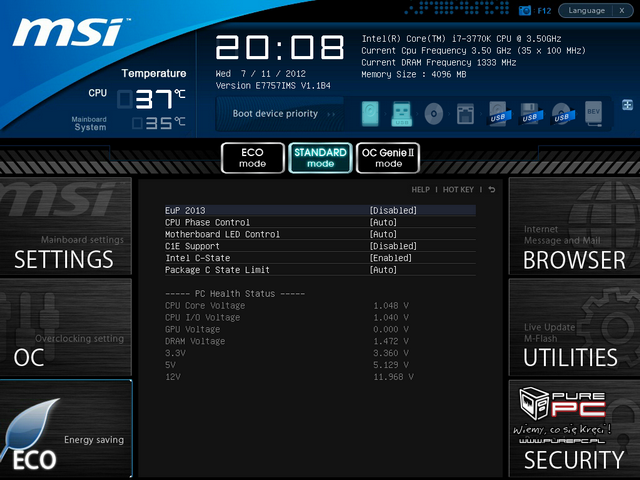This screenshot has width=640, height=480.
Task: Open Motherboard LED Control options
Action: pyautogui.click(x=383, y=234)
